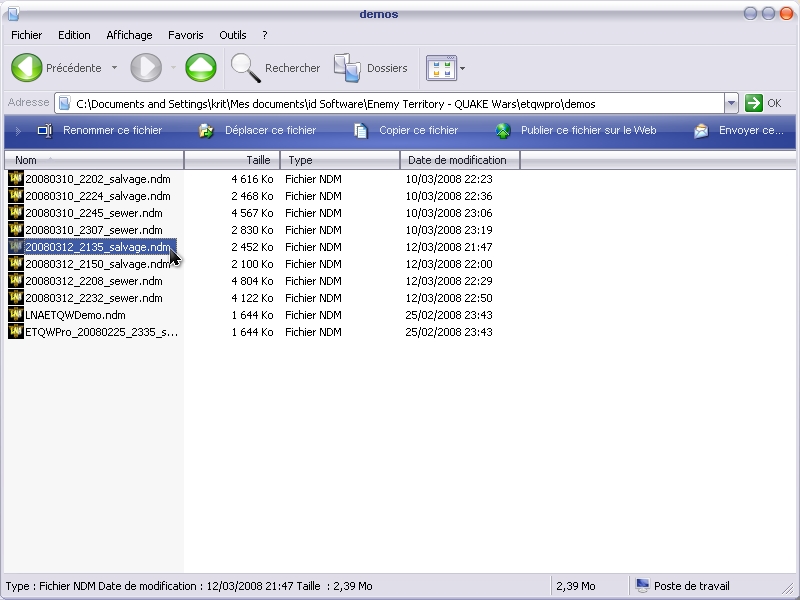
Task: Open the Affichage menu
Action: click(129, 35)
